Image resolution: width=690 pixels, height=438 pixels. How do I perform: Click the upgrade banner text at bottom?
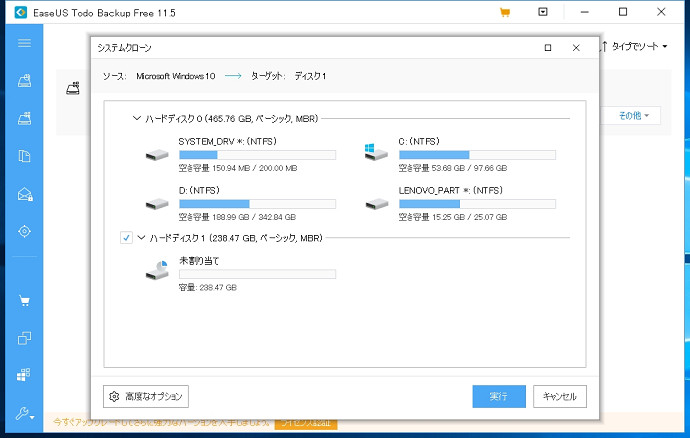tap(161, 423)
